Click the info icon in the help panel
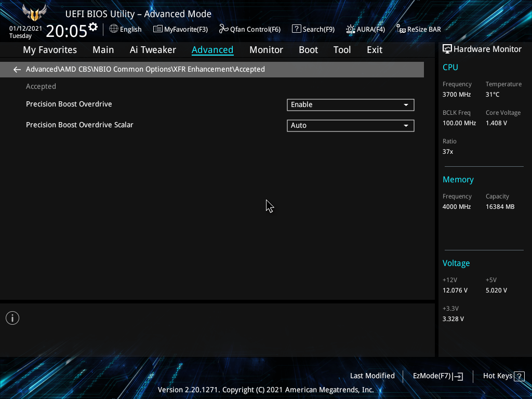Screen dimensions: 532x399 coord(12,318)
